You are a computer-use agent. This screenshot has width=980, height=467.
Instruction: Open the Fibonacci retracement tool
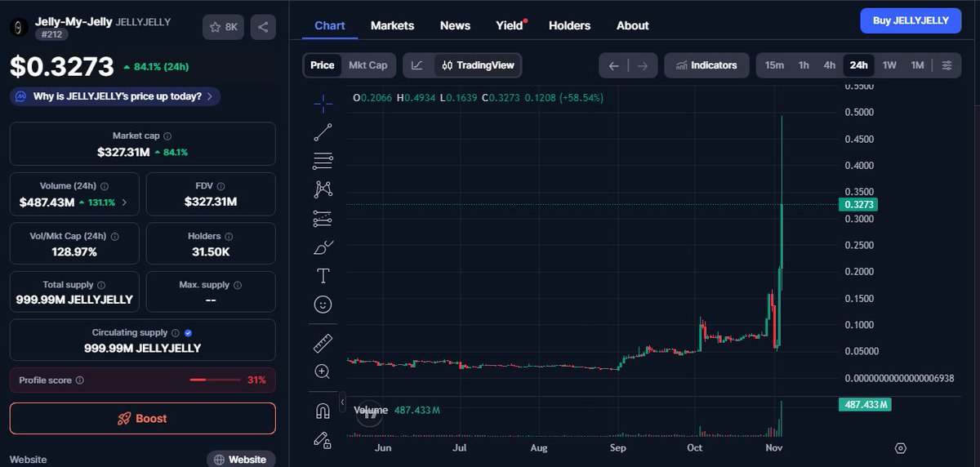point(323,161)
